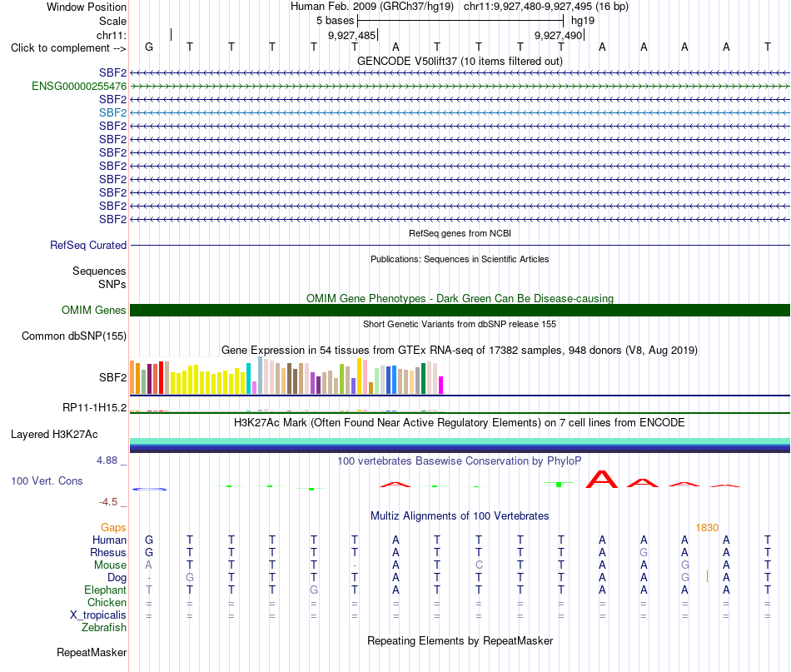Click the hg19 label beside scale bar
791x672 pixels.
click(583, 21)
